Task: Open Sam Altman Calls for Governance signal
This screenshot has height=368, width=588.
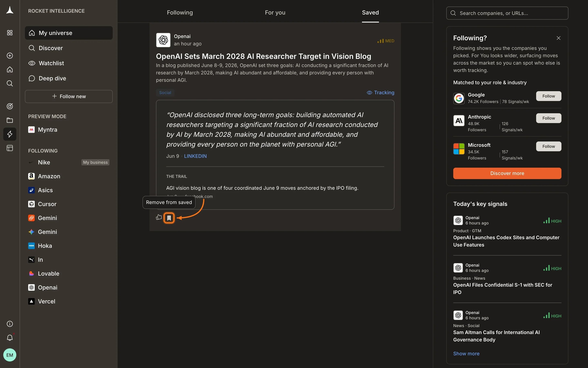Action: pos(496,336)
